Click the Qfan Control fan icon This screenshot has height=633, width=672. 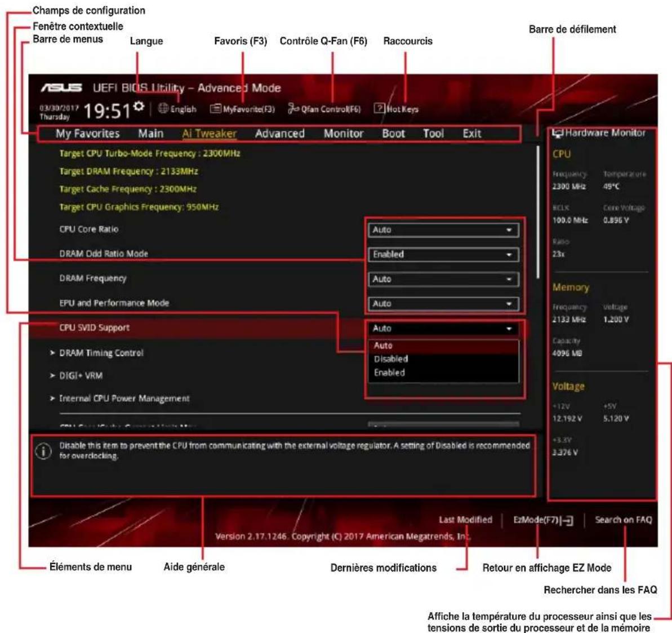293,108
